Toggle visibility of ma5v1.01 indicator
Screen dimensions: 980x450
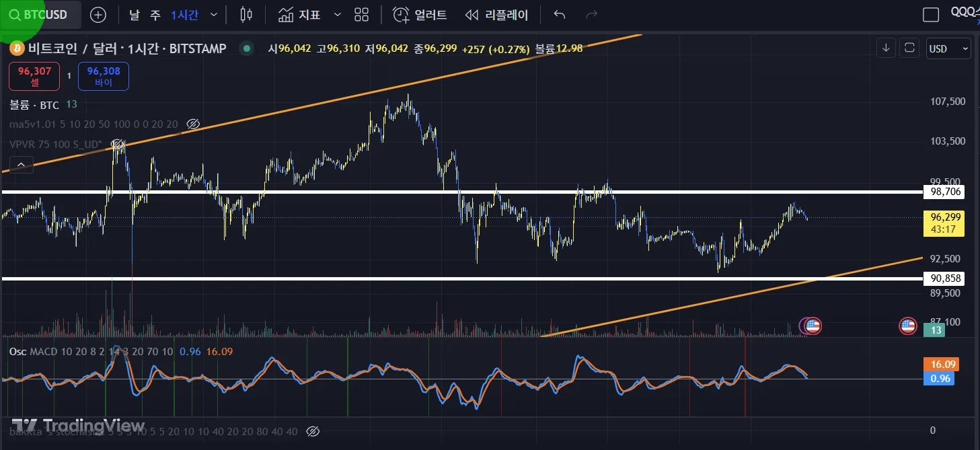click(x=193, y=124)
